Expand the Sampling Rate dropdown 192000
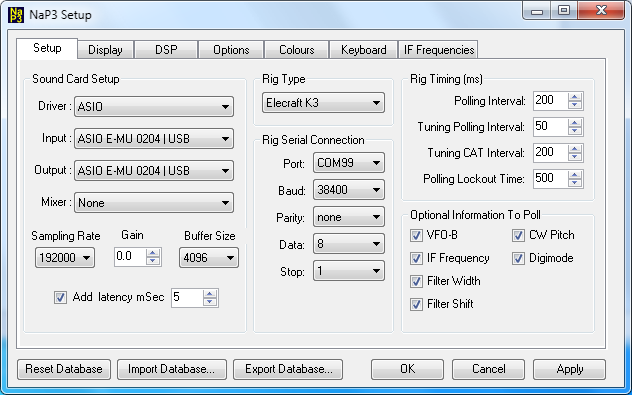632x395 pixels. click(x=65, y=258)
